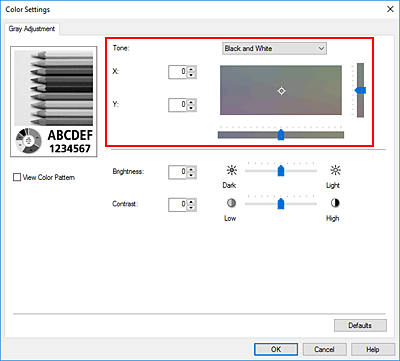
Task: Close the Color Settings dialog
Action: (x=390, y=9)
